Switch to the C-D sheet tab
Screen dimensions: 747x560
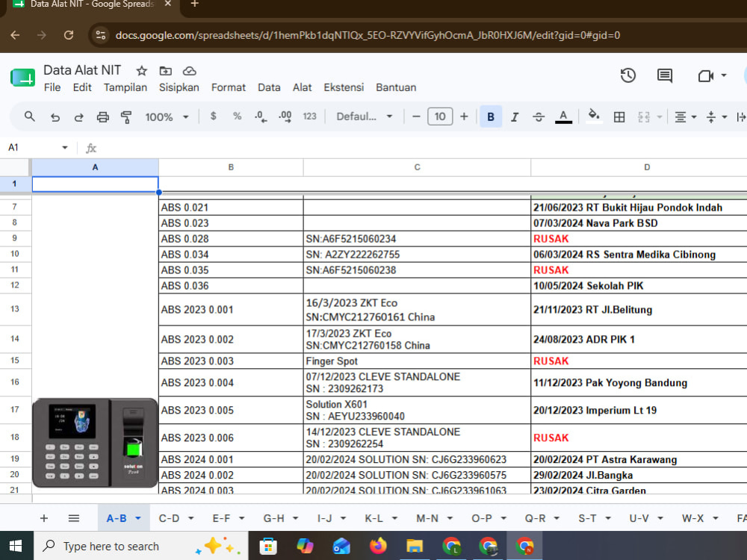[x=169, y=518]
